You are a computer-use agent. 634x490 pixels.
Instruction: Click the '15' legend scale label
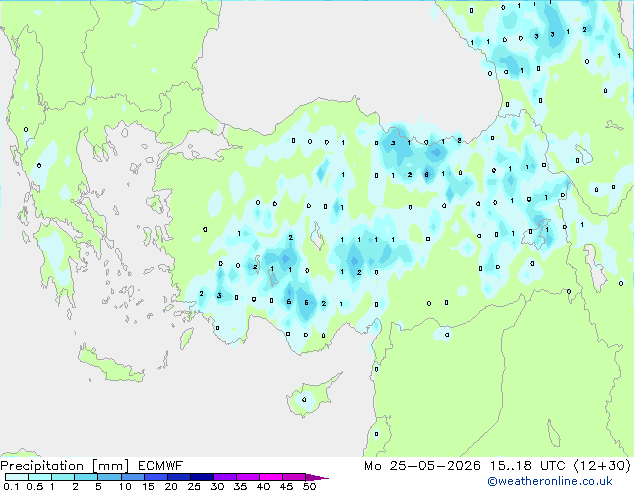[x=148, y=486]
